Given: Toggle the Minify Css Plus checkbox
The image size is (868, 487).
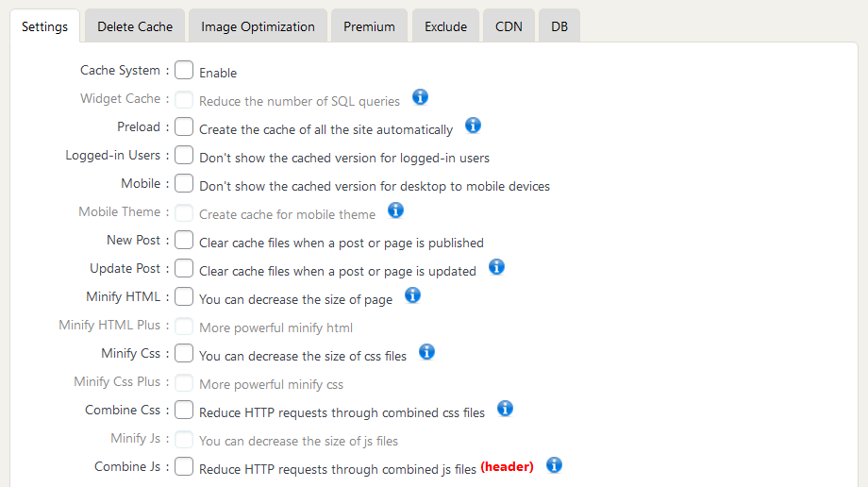Looking at the screenshot, I should (184, 381).
